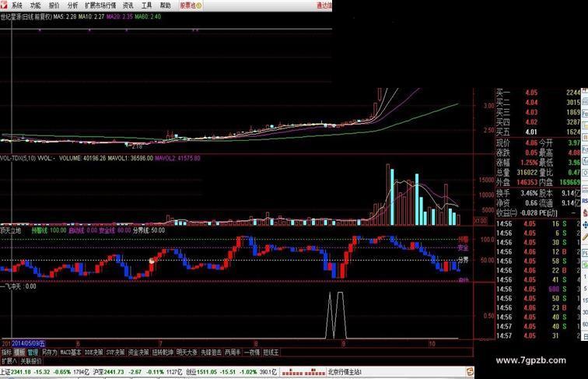The height and width of the screenshot is (379, 588).
Task: Click the date label 2014/05/09
Action: click(x=29, y=343)
